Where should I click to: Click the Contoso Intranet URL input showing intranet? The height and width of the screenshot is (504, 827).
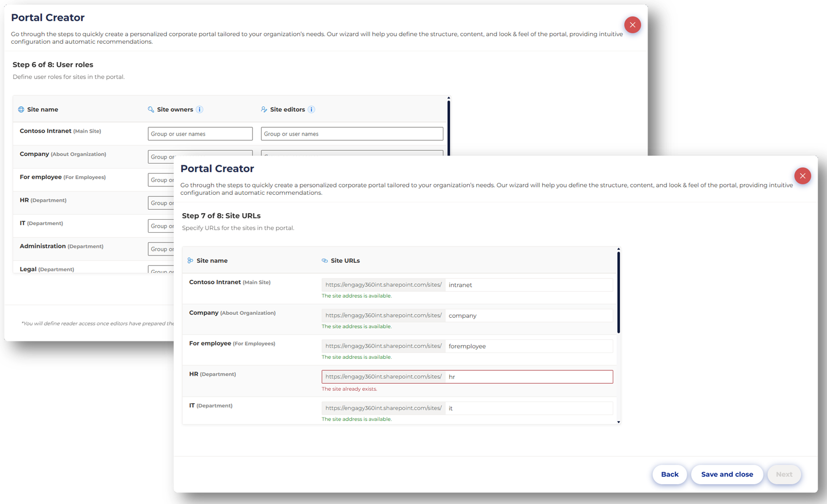[528, 285]
